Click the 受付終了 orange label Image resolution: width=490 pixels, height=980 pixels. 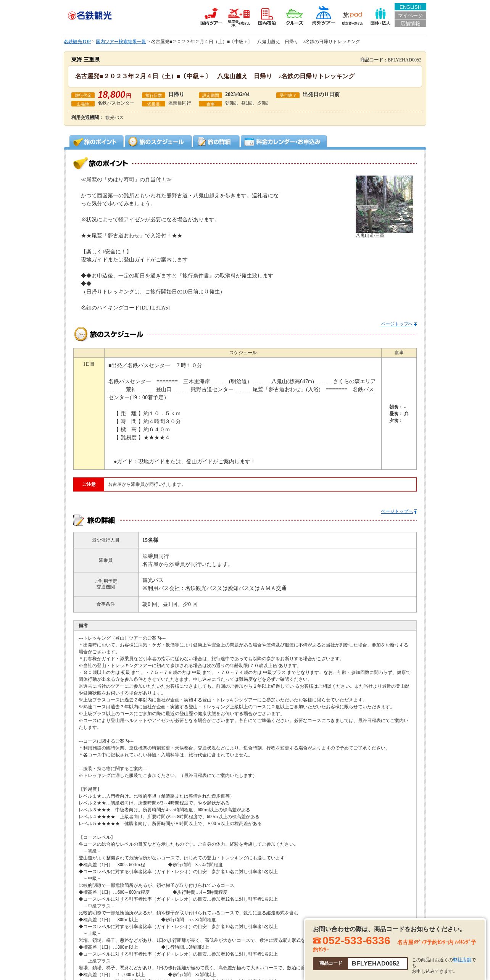pos(288,95)
